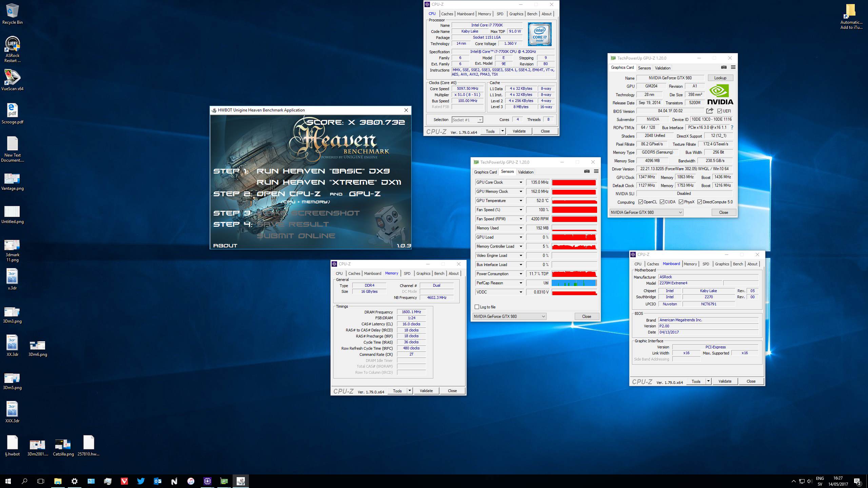Click the Intel Core i7 logo in CPU-Z
Viewport: 868px width, 488px height.
tap(539, 34)
